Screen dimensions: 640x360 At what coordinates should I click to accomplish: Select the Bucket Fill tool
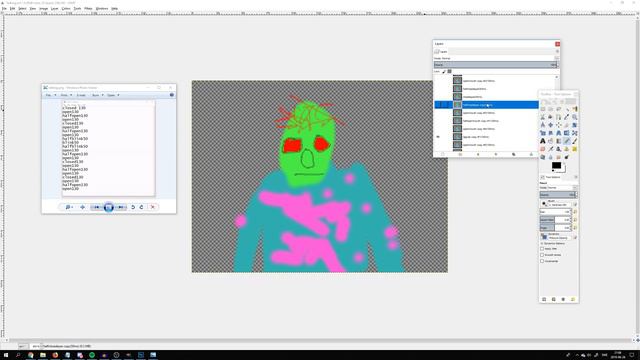[x=551, y=141]
